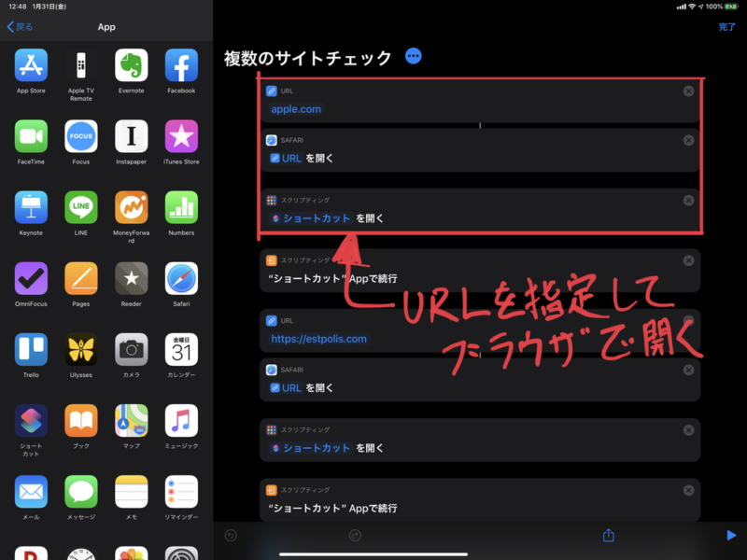Viewport: 747px width, 560px height.
Task: Go back with the 戻る button
Action: click(x=20, y=27)
